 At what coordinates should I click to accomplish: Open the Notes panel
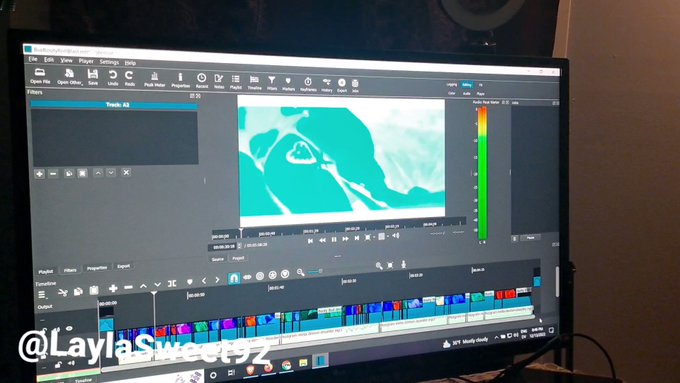tap(219, 82)
